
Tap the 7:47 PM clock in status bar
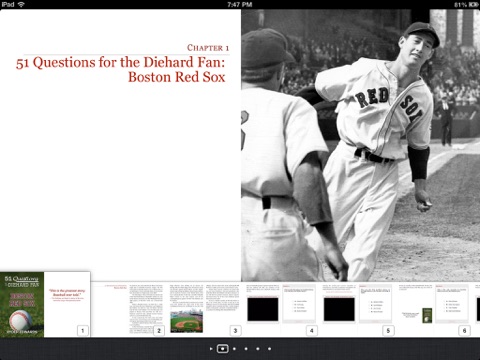point(240,4)
